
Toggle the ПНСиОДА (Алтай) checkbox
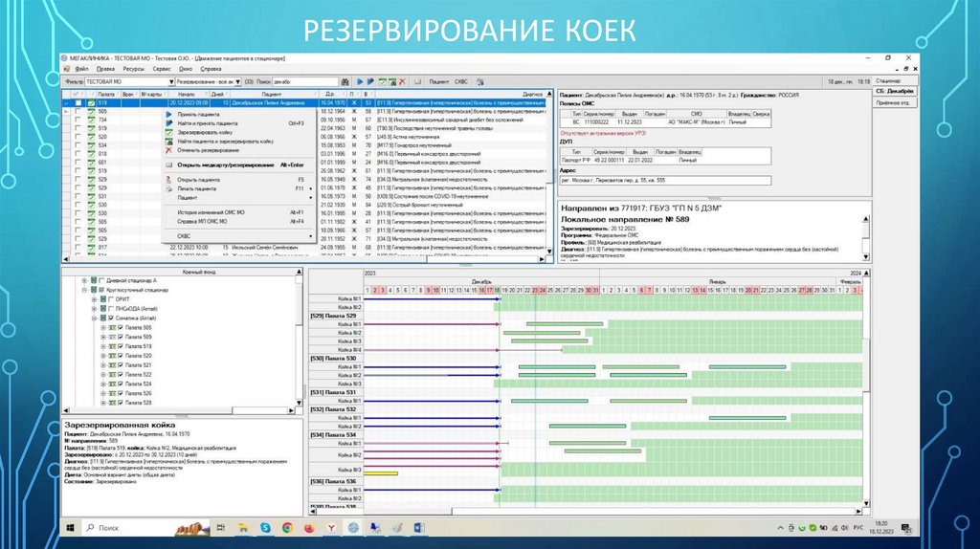[x=111, y=309]
